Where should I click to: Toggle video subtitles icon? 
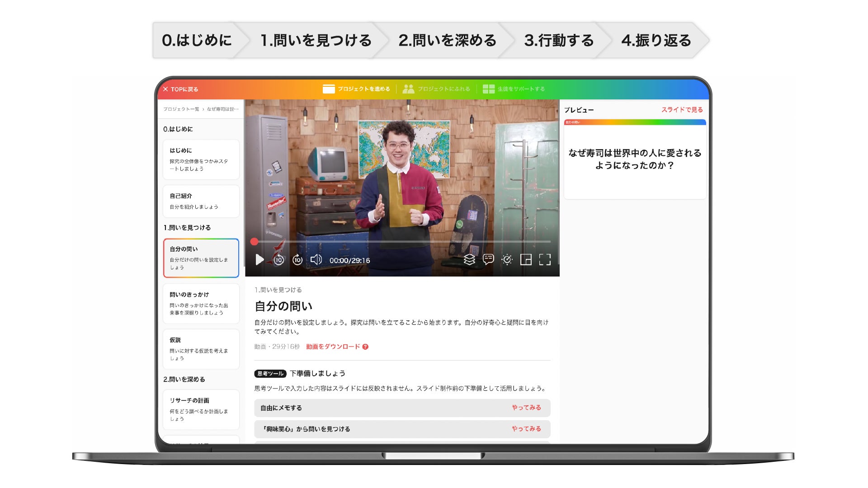[488, 259]
